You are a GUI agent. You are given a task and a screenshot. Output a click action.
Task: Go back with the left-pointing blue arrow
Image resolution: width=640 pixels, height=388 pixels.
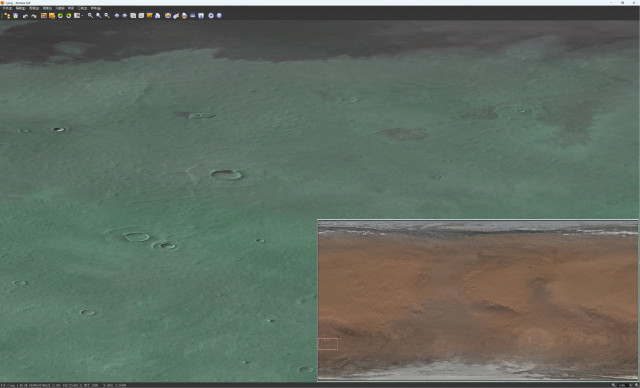click(117, 16)
